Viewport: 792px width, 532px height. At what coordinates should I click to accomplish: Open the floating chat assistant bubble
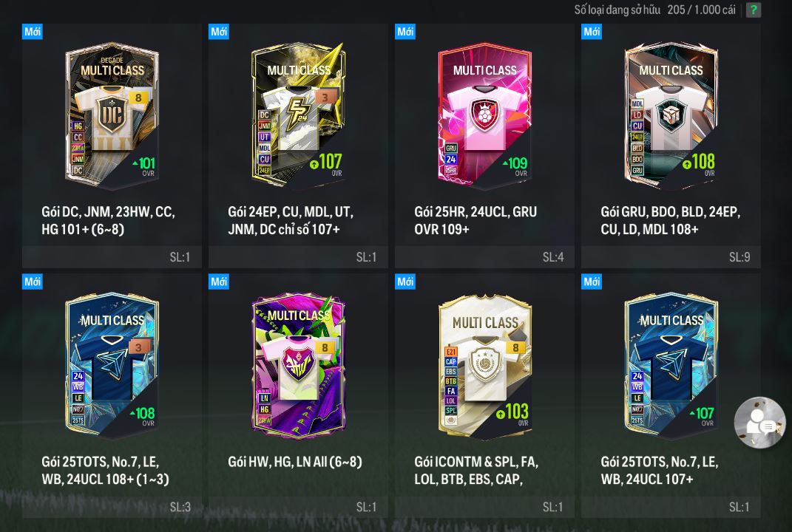759,423
